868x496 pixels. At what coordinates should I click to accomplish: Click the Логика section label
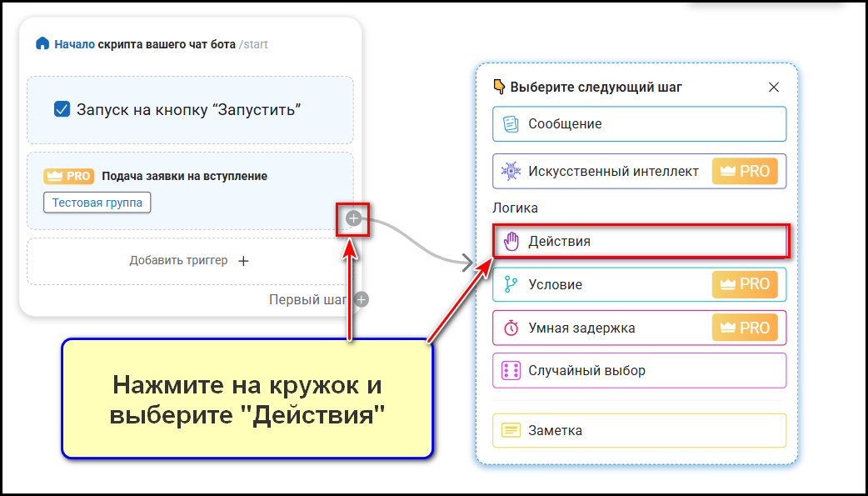(516, 208)
